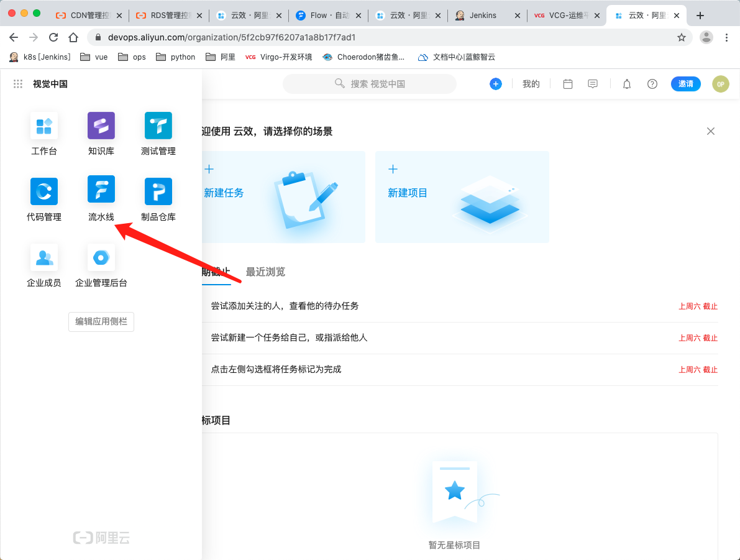
Task: Click task 尝试新建一个任务给自己，或指派给他人
Action: 289,337
